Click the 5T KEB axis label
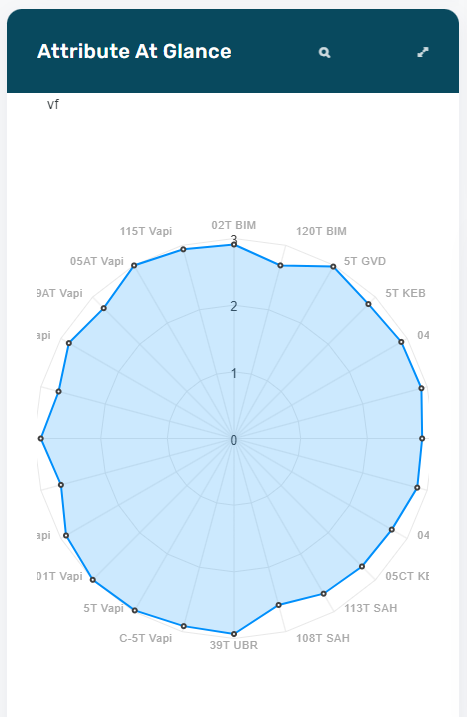 click(x=405, y=293)
